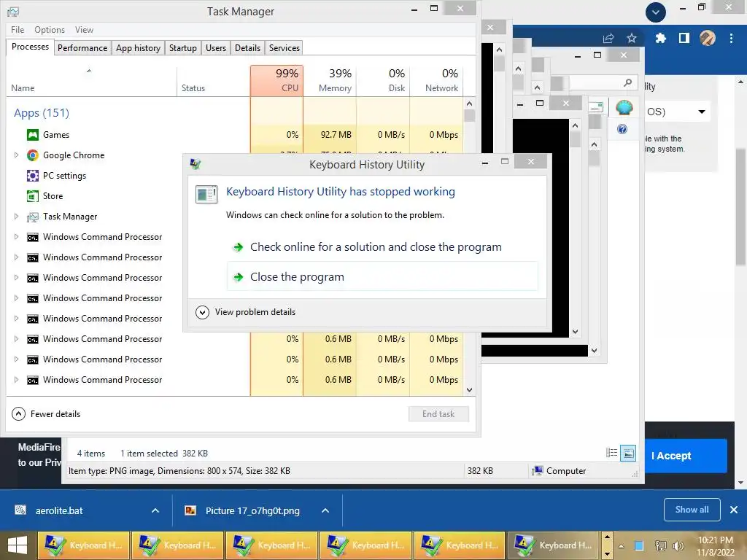
Task: Click the process list scrollbar down arrow
Action: click(x=469, y=390)
